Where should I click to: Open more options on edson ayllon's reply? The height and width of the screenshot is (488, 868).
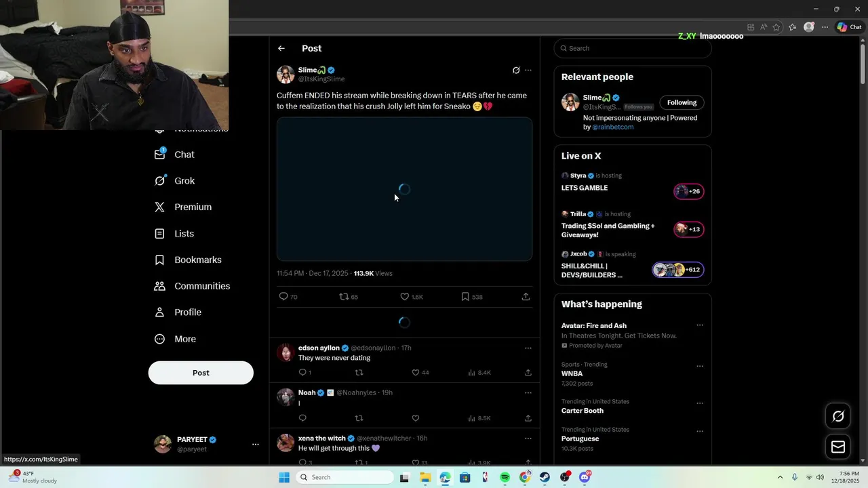tap(528, 348)
